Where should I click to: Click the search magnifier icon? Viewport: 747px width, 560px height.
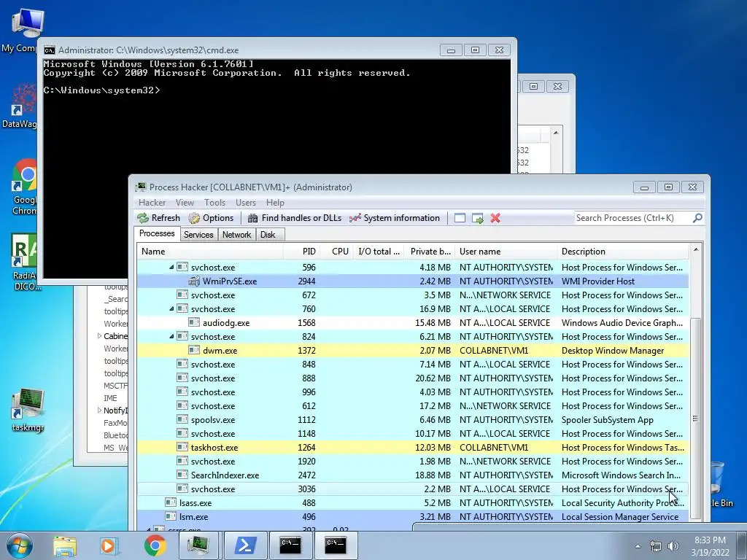(697, 218)
